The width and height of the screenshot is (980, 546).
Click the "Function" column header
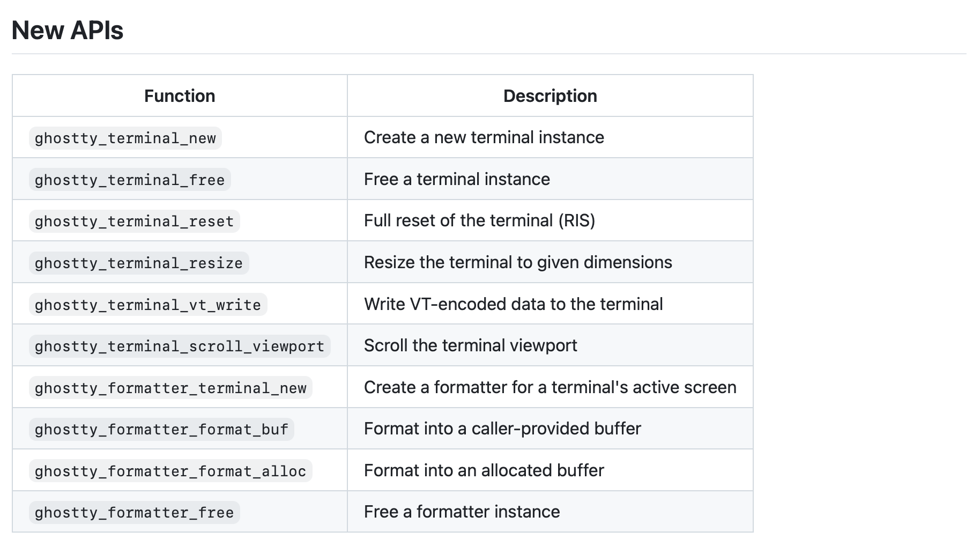[x=180, y=96]
